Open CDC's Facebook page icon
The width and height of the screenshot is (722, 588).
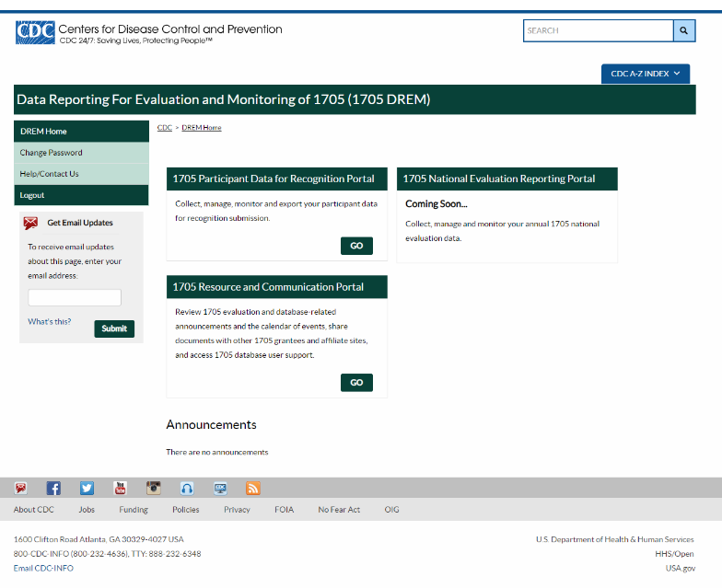tap(53, 488)
